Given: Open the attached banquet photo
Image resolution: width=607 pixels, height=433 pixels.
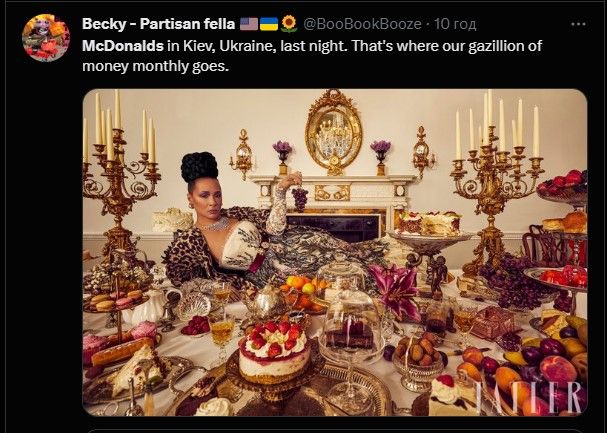Looking at the screenshot, I should (x=334, y=252).
